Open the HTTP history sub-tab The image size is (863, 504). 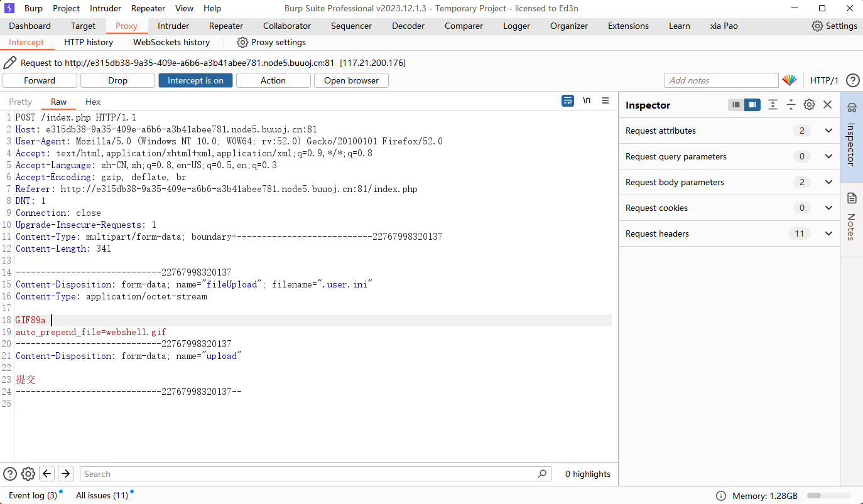89,42
